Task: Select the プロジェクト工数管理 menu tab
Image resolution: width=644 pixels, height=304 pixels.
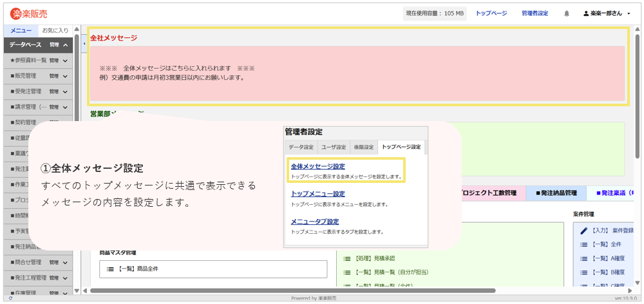Action: 493,193
